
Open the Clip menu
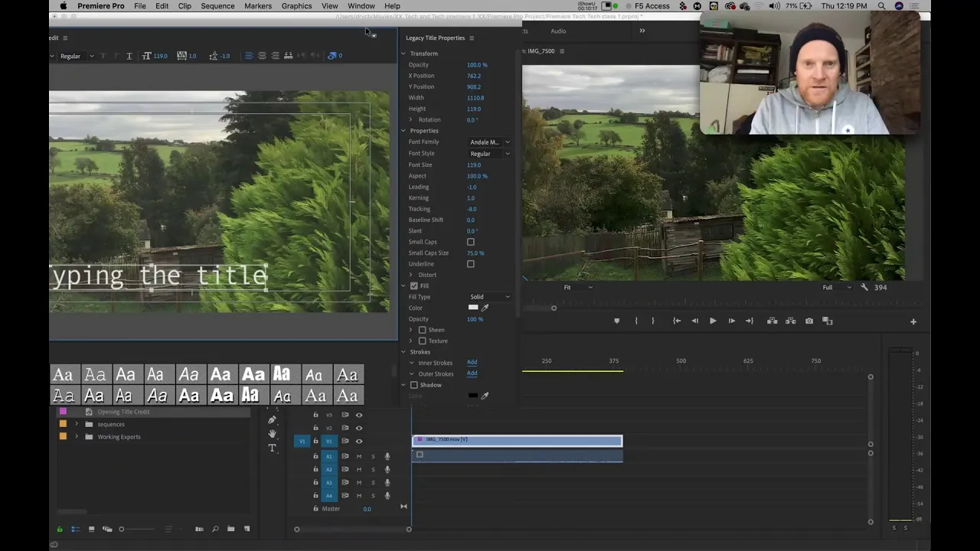click(185, 6)
